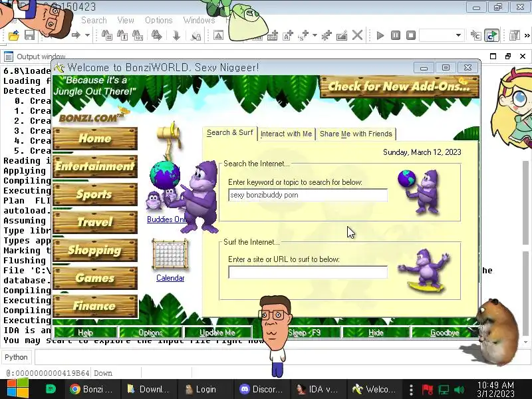Click the surfing Bonzi icon
Viewport: 532px width, 399px height.
click(424, 271)
